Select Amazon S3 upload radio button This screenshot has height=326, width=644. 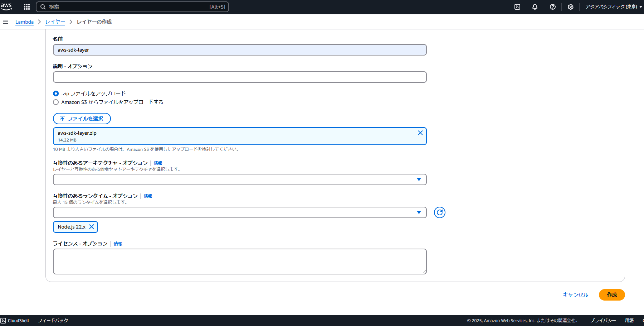pyautogui.click(x=56, y=102)
